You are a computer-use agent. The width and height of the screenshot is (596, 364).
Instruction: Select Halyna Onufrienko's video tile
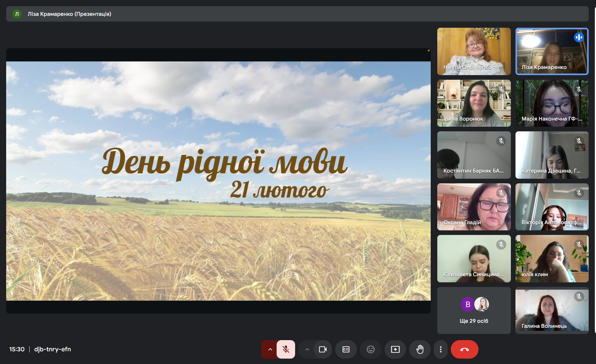[474, 51]
